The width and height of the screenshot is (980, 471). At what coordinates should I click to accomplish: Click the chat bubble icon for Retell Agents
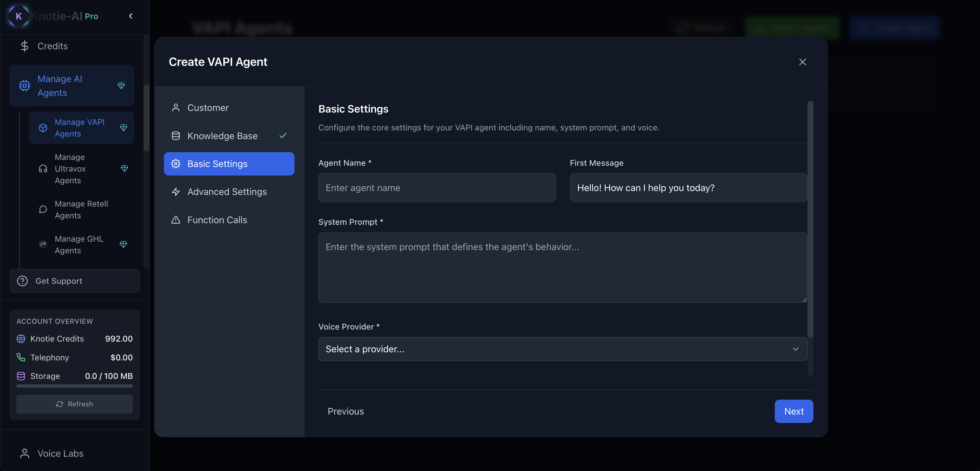(43, 210)
